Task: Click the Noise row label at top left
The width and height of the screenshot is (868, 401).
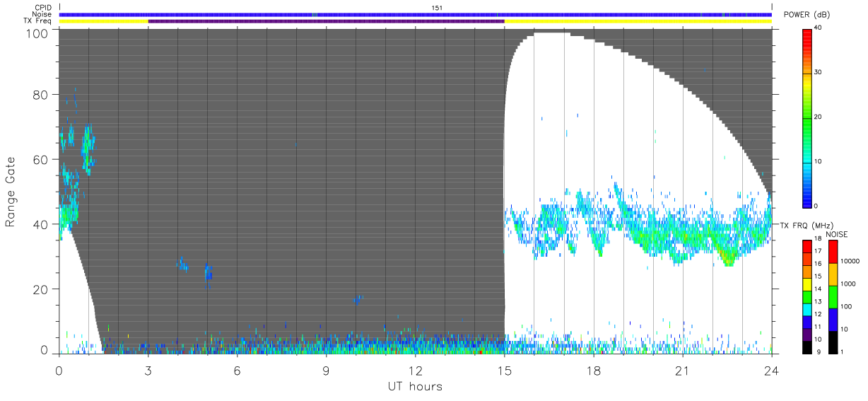Action: coord(43,14)
